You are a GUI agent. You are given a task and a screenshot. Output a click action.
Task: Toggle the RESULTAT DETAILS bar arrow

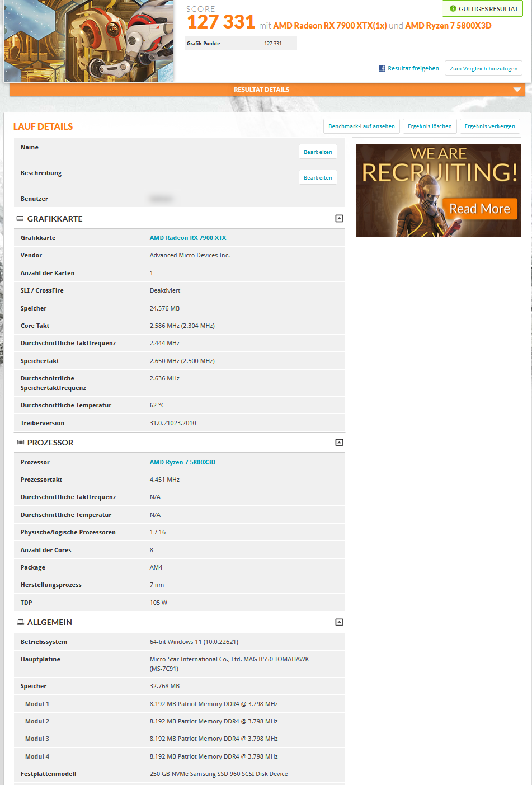pos(517,90)
